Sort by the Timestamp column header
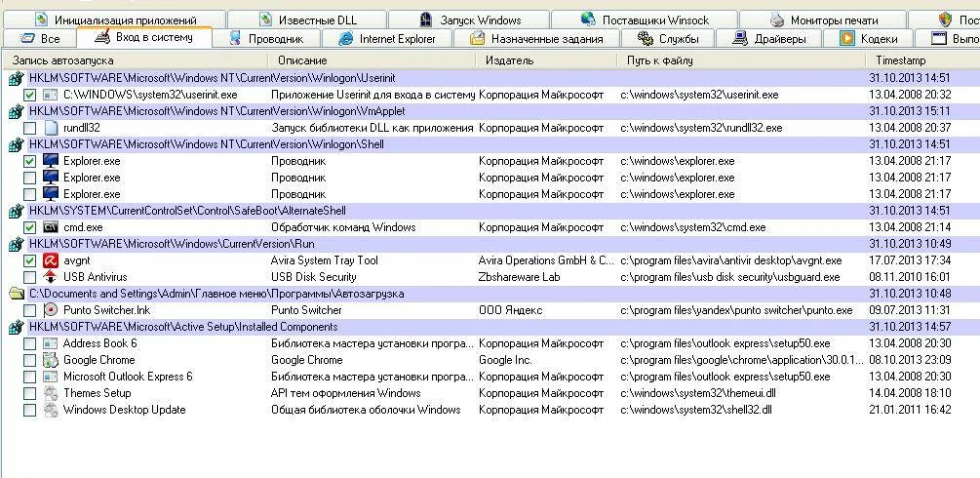This screenshot has height=478, width=980. click(923, 60)
